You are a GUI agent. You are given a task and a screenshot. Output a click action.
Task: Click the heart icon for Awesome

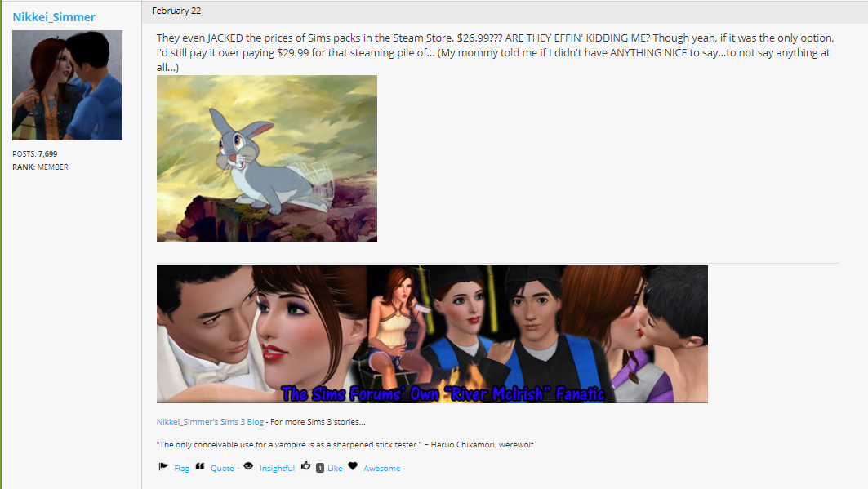tap(353, 466)
